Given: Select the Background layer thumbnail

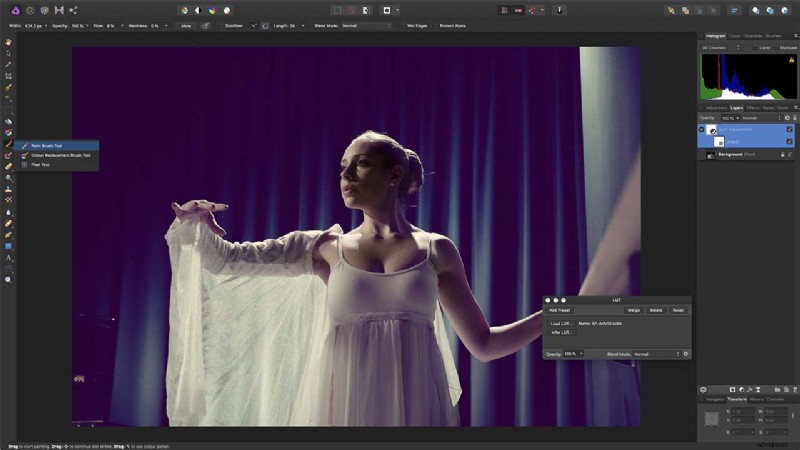Looking at the screenshot, I should click(711, 154).
